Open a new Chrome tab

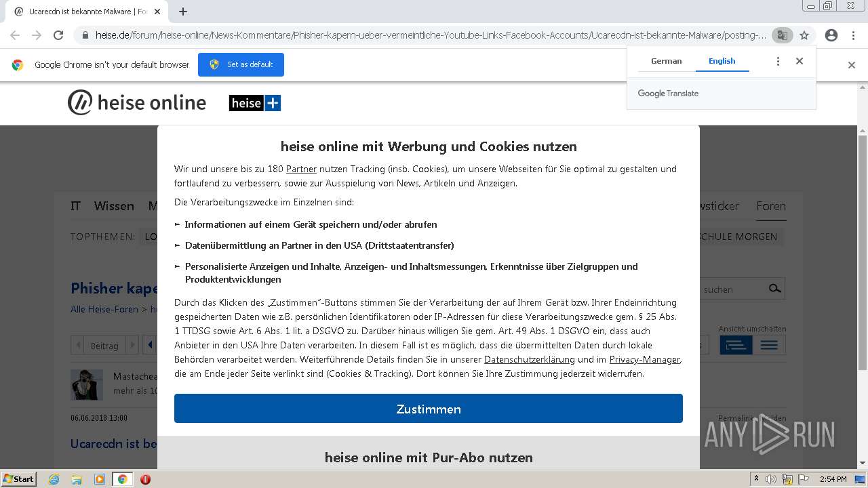pos(183,12)
